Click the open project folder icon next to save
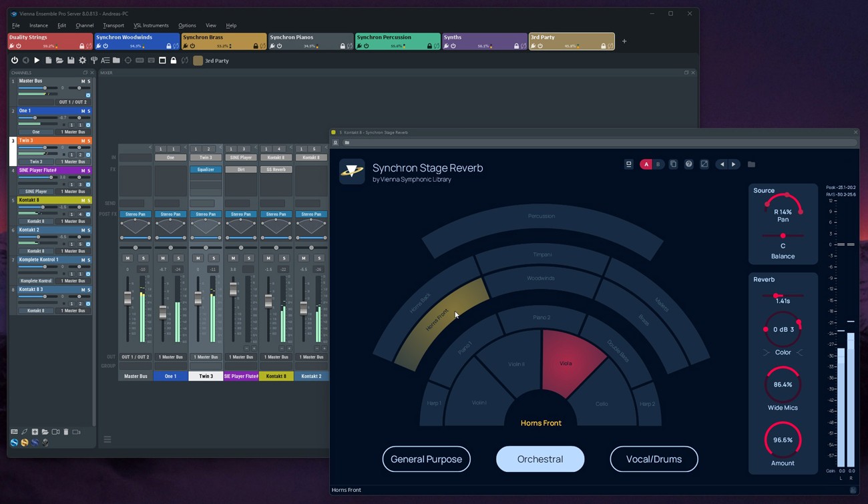868x504 pixels. point(59,61)
